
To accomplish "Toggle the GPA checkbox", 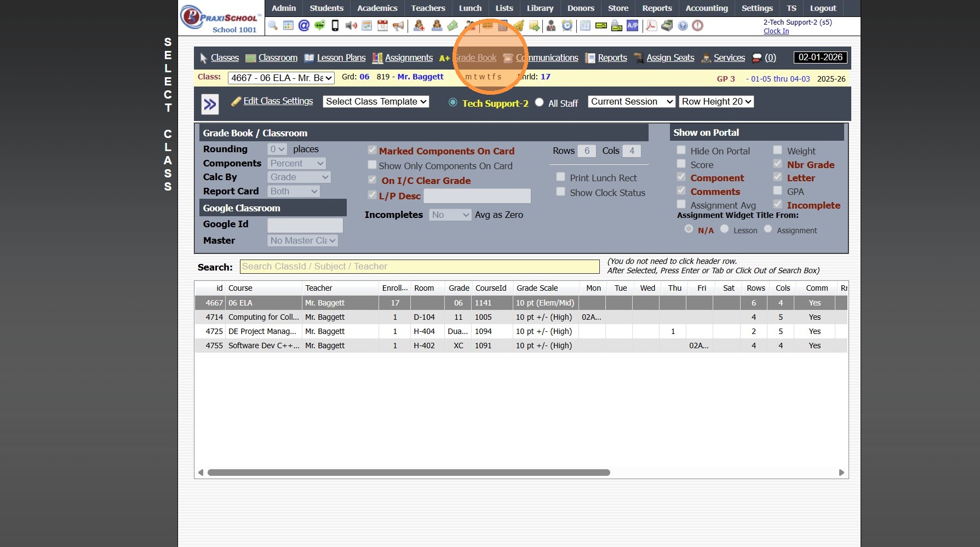I will pos(777,191).
